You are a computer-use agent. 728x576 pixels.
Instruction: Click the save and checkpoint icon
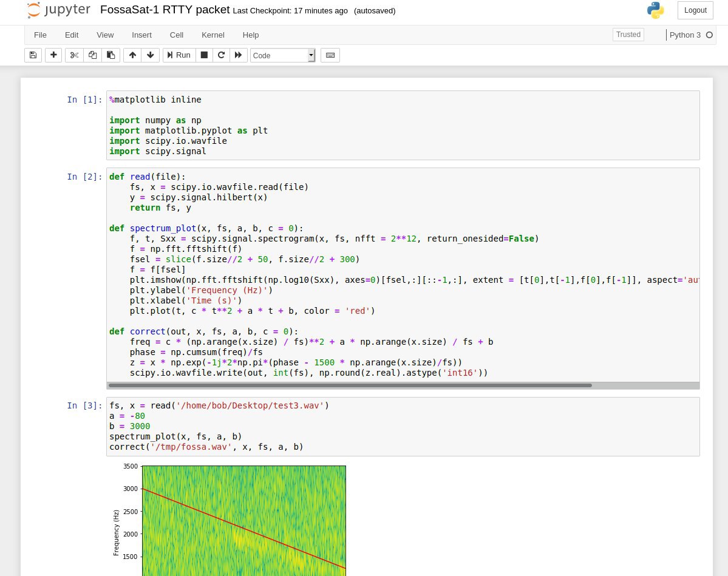click(x=33, y=55)
